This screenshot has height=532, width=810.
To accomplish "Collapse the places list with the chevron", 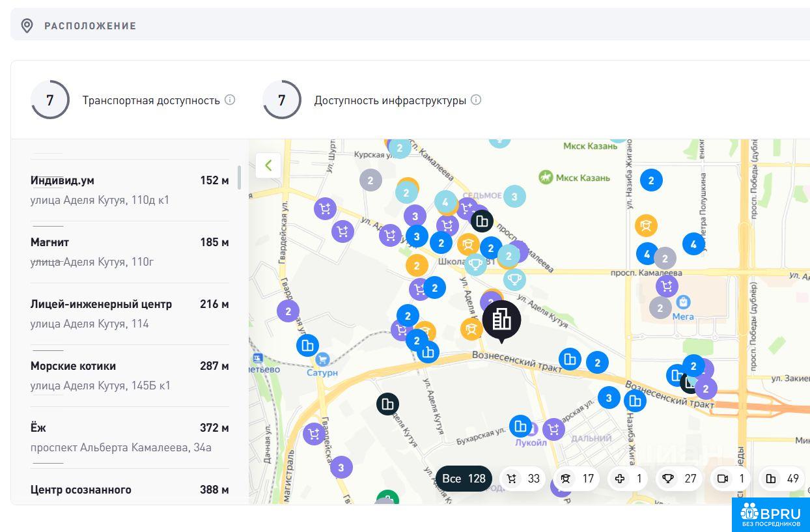I will point(268,165).
